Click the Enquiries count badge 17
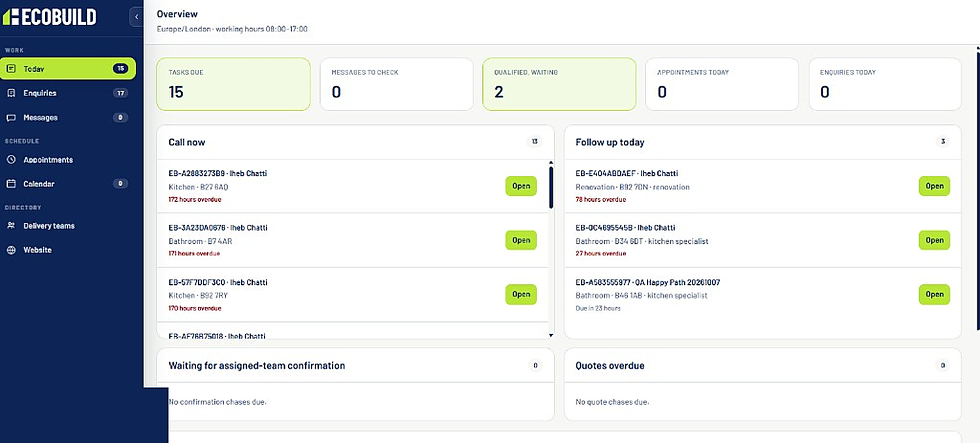The height and width of the screenshot is (443, 980). pos(120,93)
